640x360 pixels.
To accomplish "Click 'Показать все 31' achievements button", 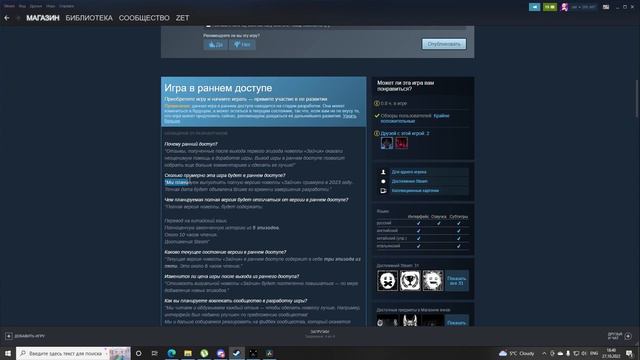I will [456, 280].
